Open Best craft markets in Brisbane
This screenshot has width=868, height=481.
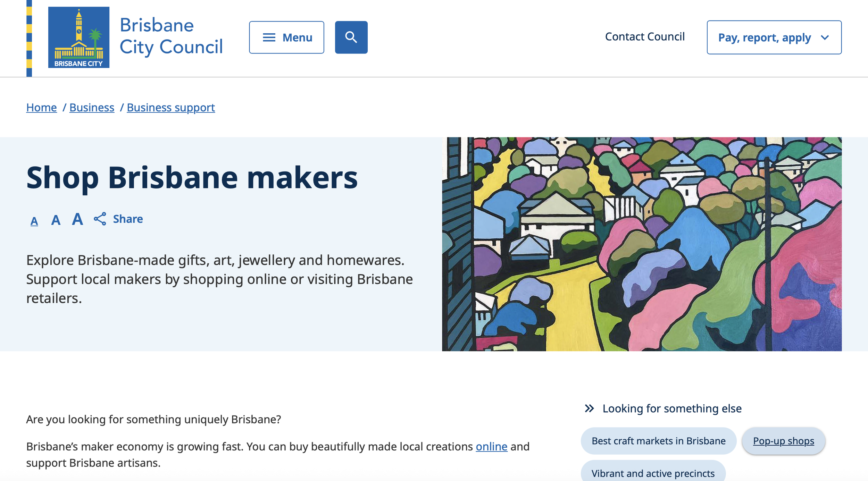658,440
